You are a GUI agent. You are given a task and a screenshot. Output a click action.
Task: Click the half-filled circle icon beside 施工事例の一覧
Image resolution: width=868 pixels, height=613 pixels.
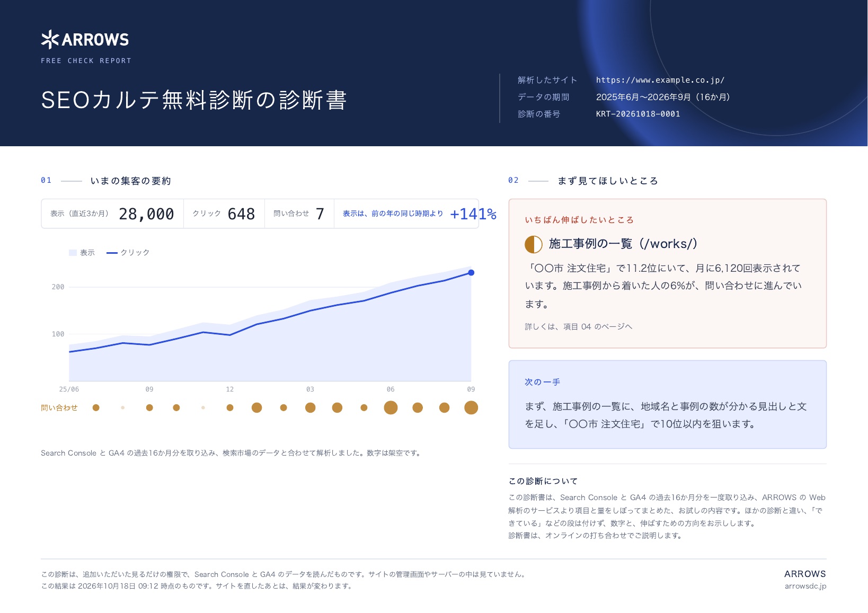tap(534, 245)
